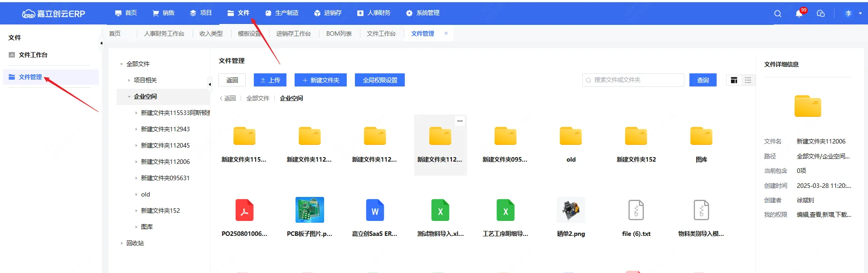Click the search magnifier icon in header
The image size is (868, 273).
point(777,14)
